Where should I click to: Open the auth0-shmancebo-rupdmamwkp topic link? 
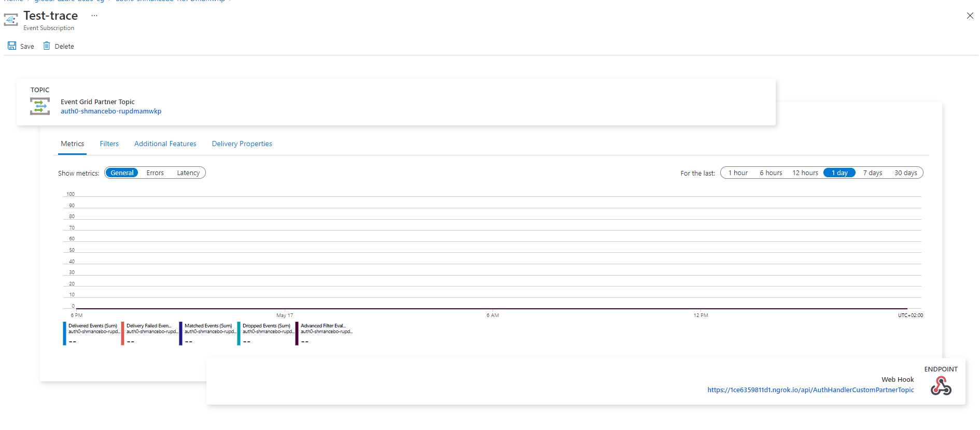pos(111,111)
